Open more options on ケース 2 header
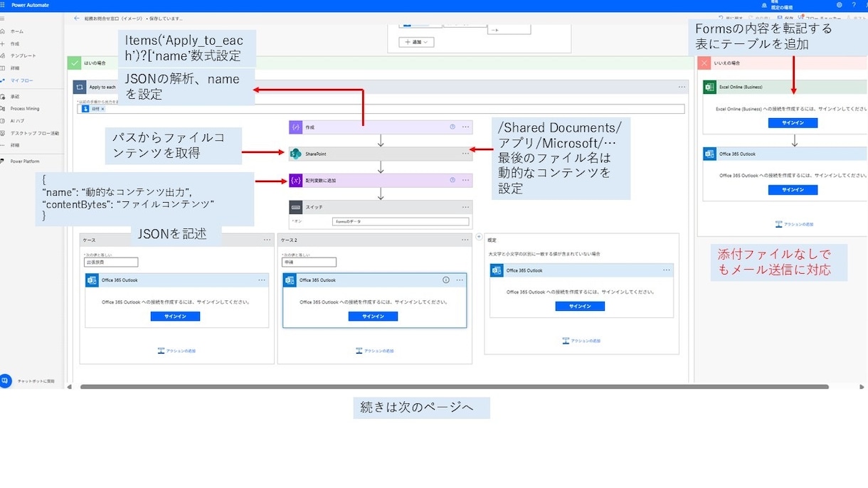 (x=465, y=240)
